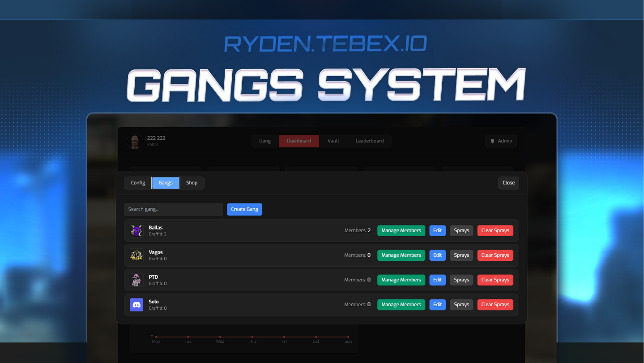Viewport: 644px width, 363px height.
Task: Open the Gang tab in top navigation
Action: [x=265, y=141]
